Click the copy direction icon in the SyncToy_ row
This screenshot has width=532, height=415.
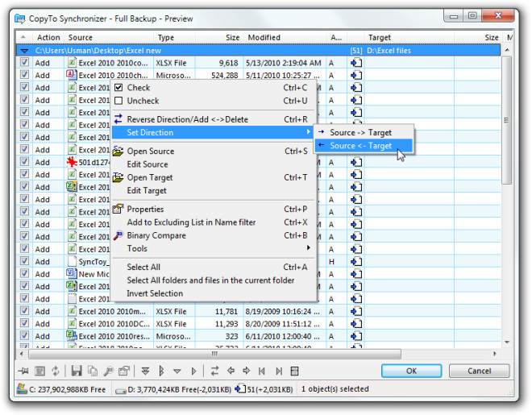pos(356,261)
